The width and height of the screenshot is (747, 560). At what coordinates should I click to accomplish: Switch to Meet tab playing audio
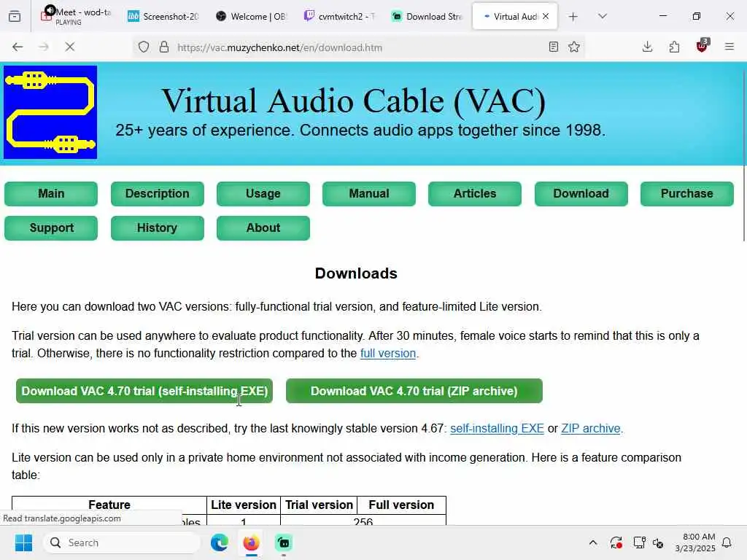pyautogui.click(x=76, y=16)
